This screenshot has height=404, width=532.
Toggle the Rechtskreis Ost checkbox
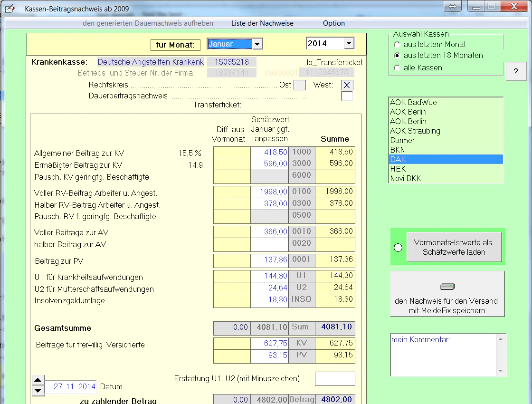(300, 85)
